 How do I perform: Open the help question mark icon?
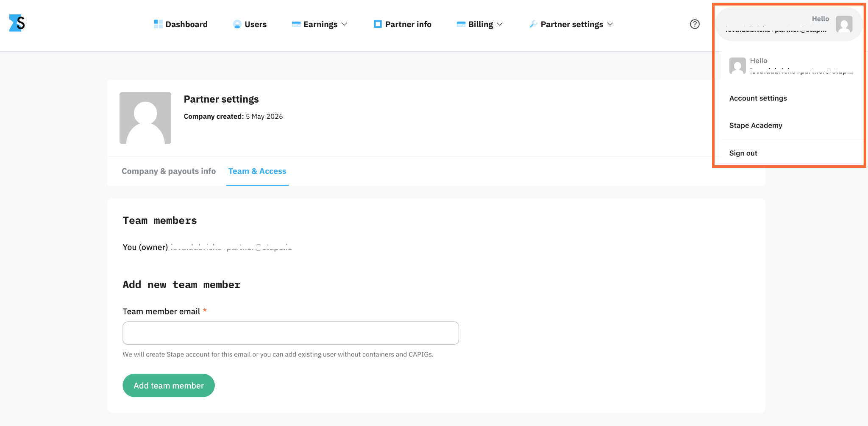695,24
